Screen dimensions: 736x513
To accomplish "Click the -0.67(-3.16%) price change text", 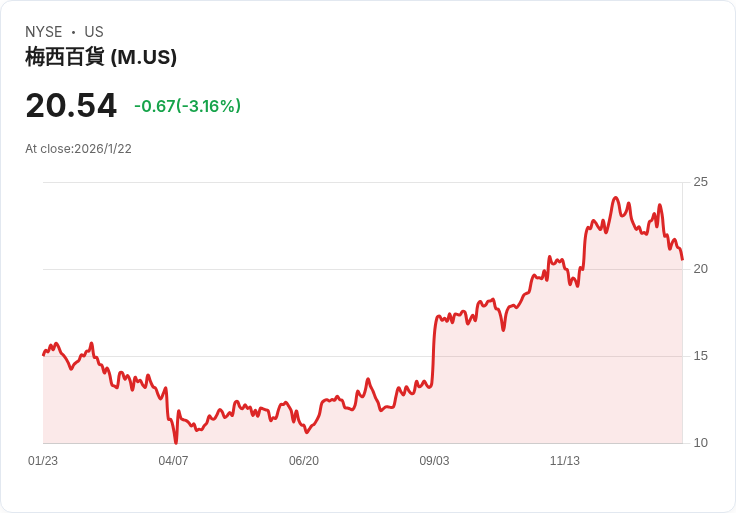I will [187, 106].
